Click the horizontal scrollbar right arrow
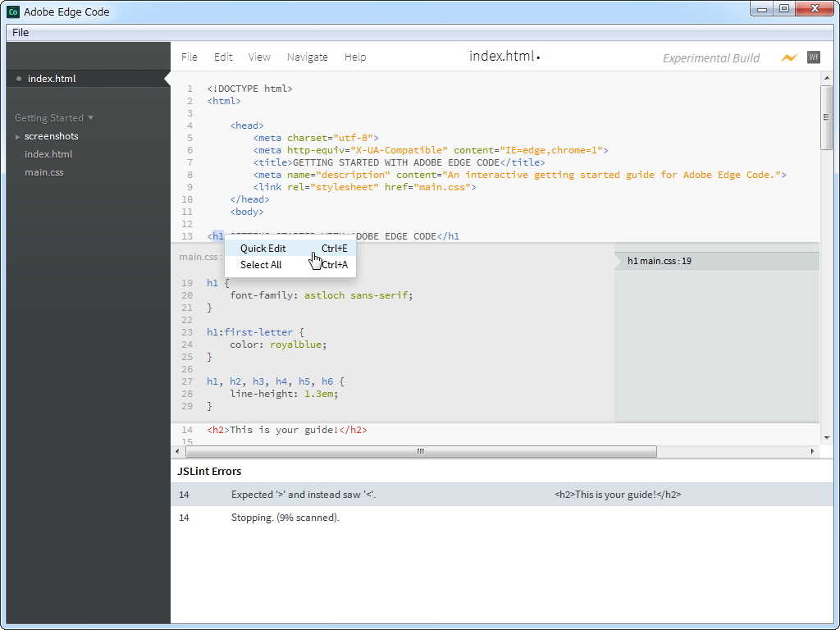The image size is (840, 630). pos(813,451)
